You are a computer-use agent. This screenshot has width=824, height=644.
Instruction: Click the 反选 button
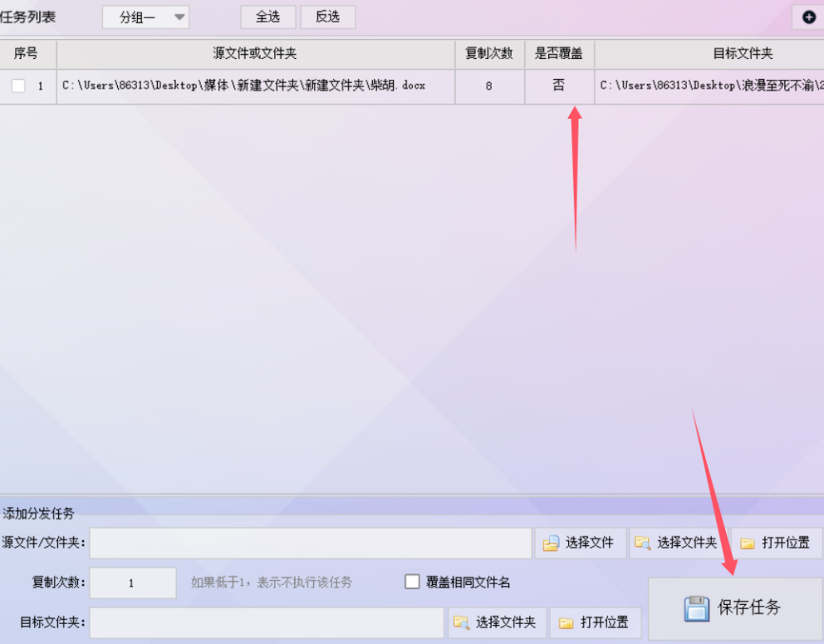pos(328,17)
